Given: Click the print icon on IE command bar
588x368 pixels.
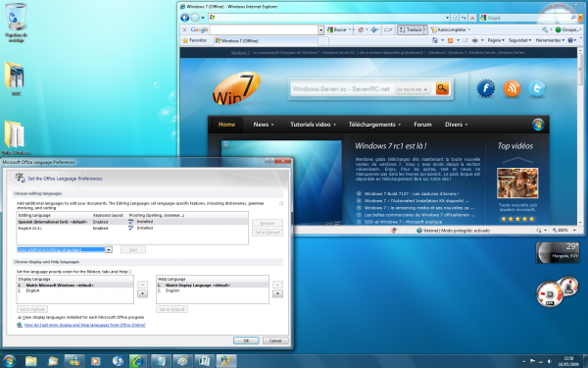Looking at the screenshot, I should (474, 40).
